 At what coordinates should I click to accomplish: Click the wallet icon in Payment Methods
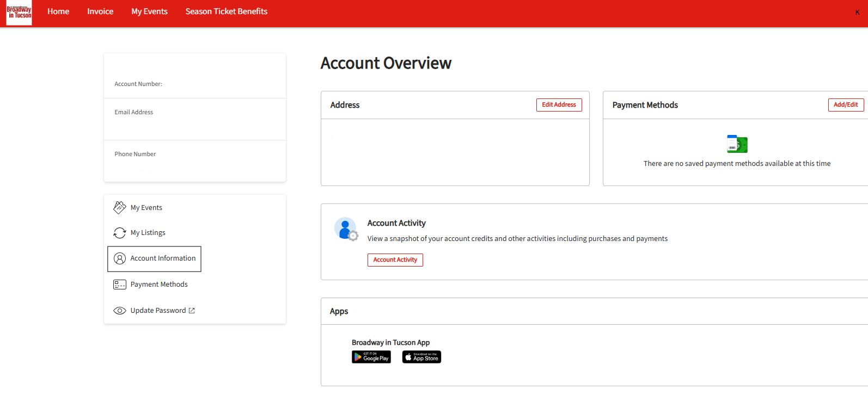[x=737, y=144]
